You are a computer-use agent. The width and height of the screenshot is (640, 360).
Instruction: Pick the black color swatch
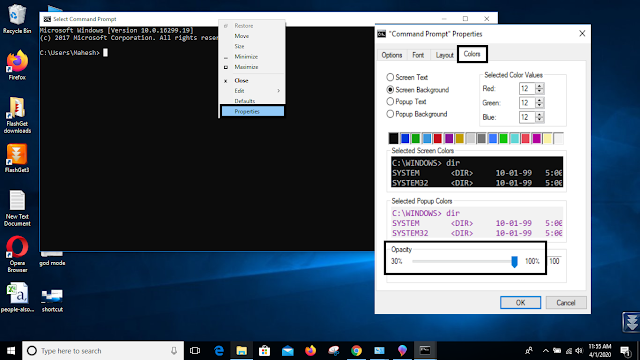(x=393, y=138)
